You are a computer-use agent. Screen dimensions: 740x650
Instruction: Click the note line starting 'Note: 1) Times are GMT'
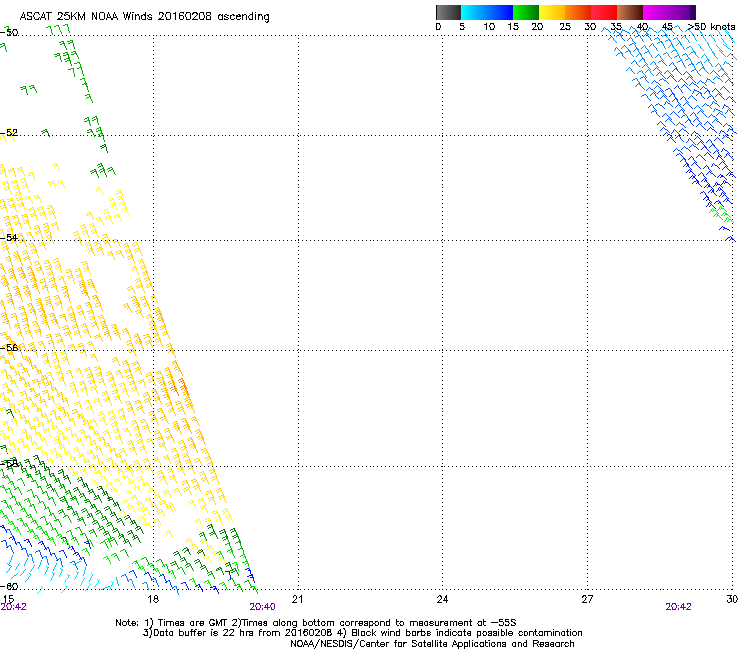(316, 623)
